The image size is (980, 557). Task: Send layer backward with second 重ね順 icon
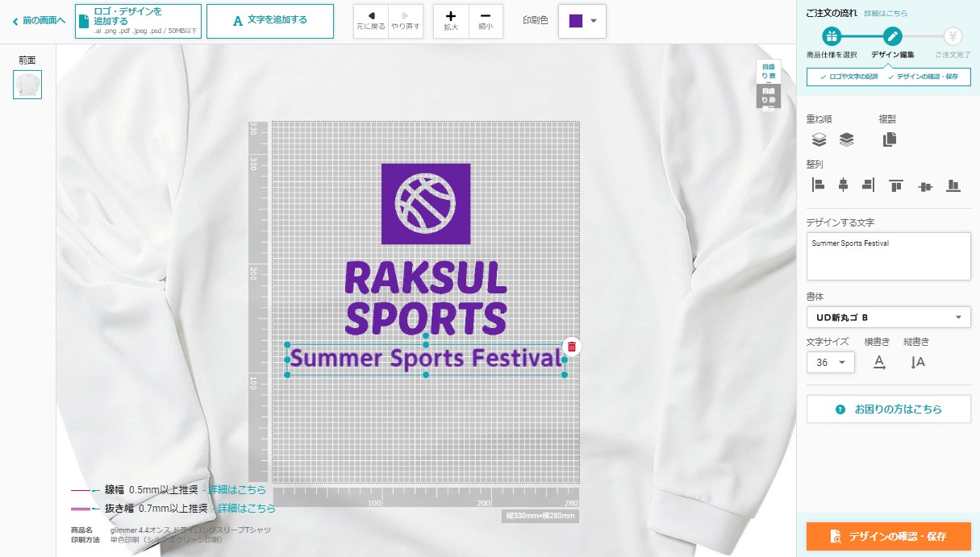846,139
